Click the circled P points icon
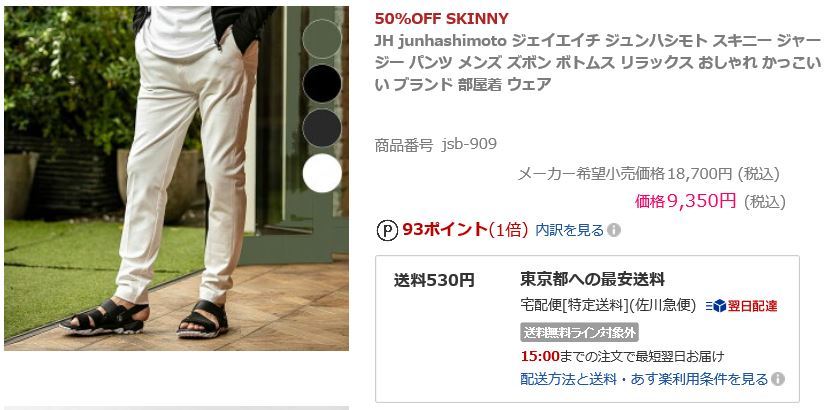This screenshot has height=410, width=838. [x=387, y=230]
